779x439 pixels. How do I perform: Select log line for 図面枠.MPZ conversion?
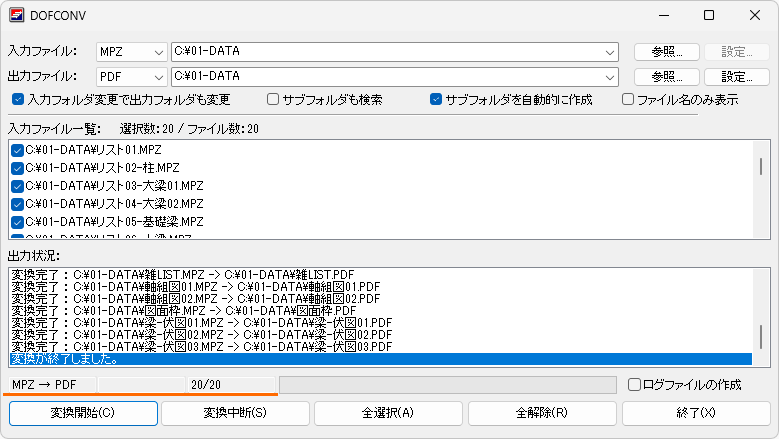[x=381, y=310]
